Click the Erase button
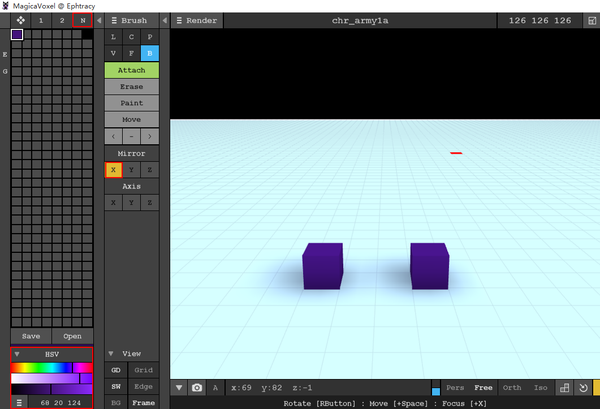The image size is (600, 409). point(131,87)
